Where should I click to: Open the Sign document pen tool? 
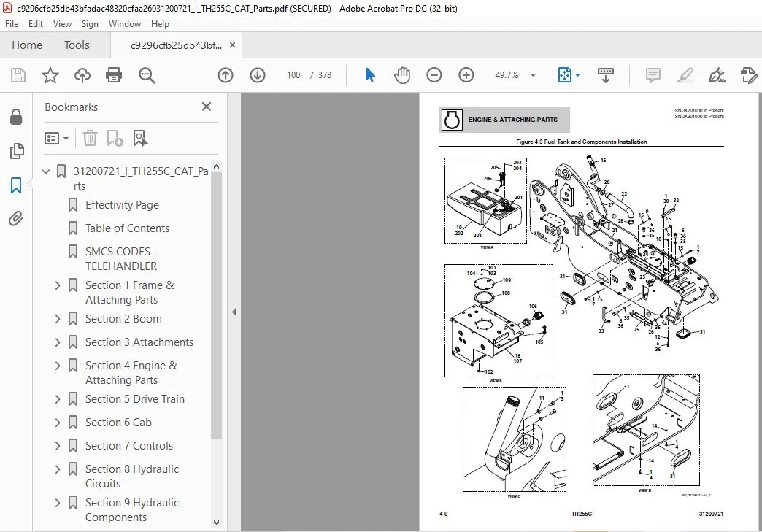pos(717,75)
